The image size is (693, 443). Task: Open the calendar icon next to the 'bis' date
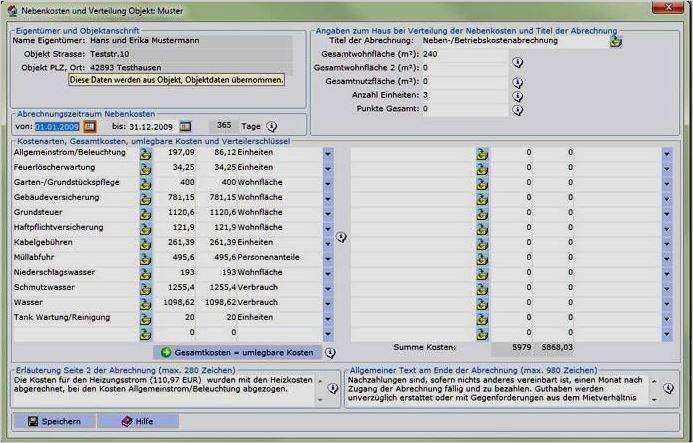click(x=186, y=126)
